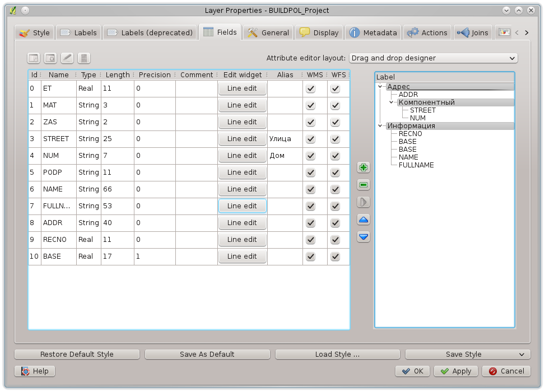The width and height of the screenshot is (545, 392).
Task: Click the Apply button
Action: pyautogui.click(x=456, y=371)
